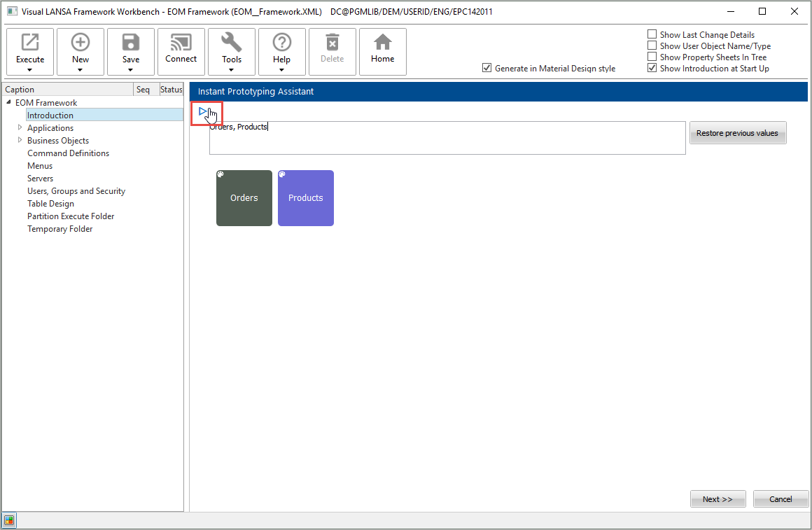Close the Workbench window

pyautogui.click(x=794, y=11)
